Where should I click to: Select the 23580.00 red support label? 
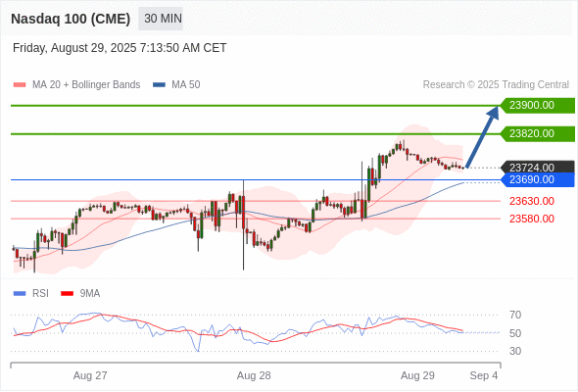[532, 220]
